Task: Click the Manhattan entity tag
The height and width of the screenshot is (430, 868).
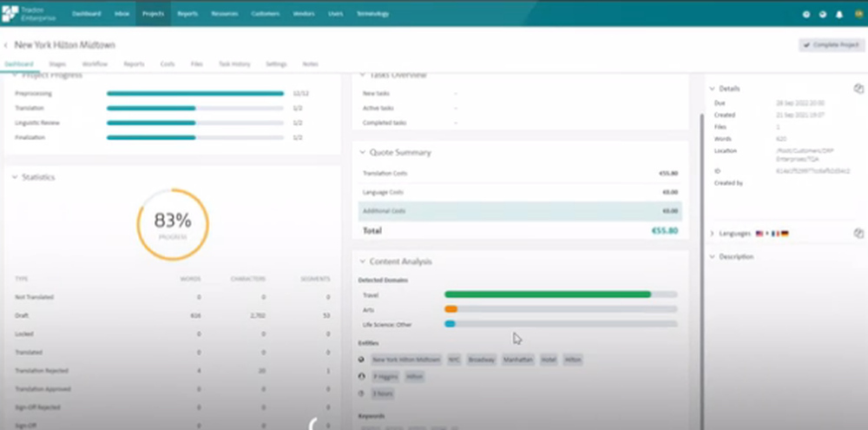Action: (518, 361)
